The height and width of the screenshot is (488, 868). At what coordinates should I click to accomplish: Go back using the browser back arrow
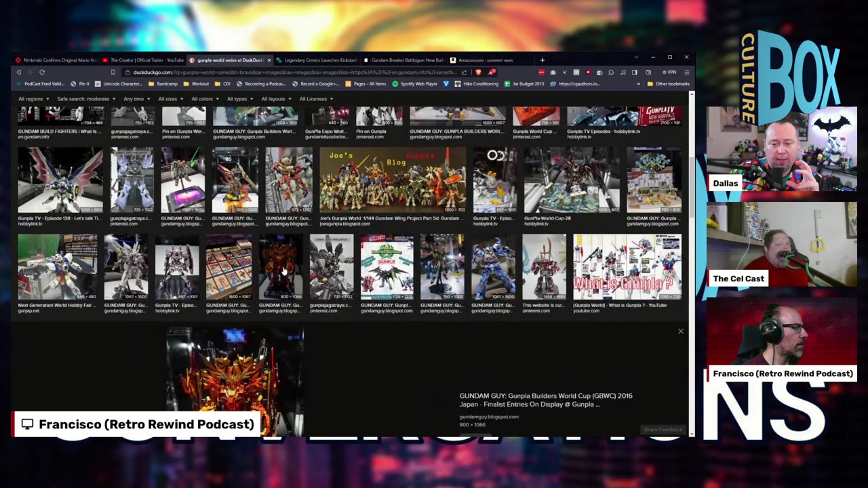point(18,72)
